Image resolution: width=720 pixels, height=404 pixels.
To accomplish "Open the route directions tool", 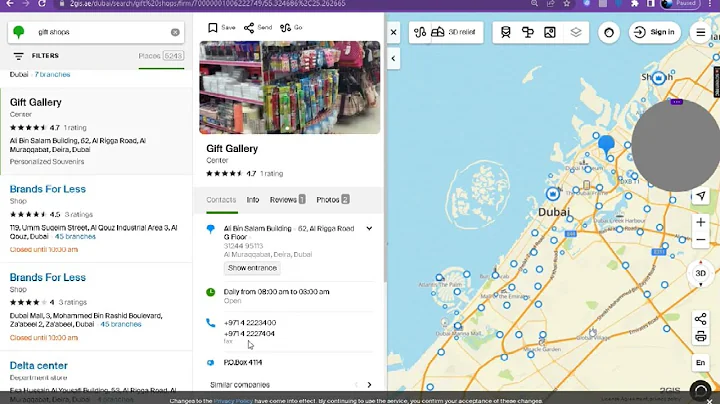I will tap(420, 32).
